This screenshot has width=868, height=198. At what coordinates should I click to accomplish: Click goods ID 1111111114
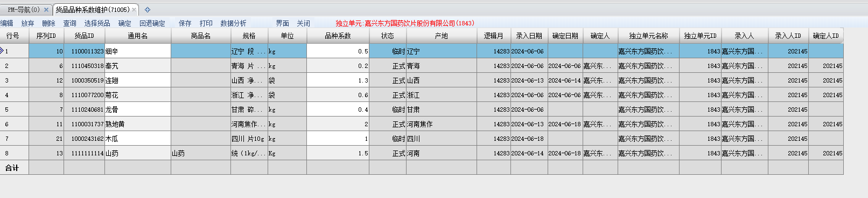[x=85, y=153]
